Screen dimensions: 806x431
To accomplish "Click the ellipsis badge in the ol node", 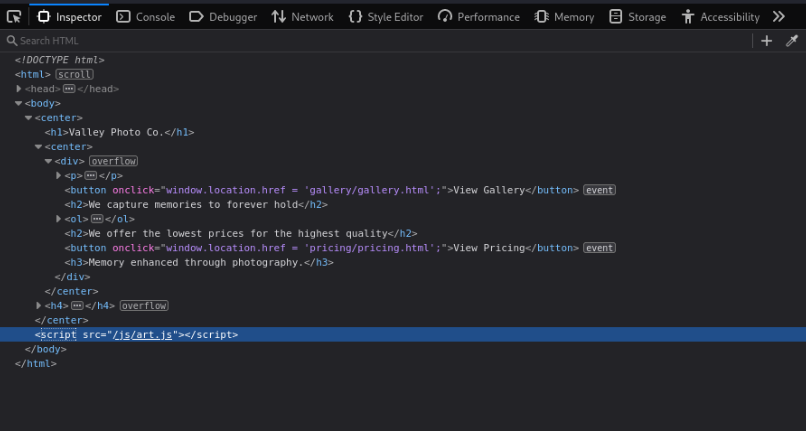I will pos(97,219).
